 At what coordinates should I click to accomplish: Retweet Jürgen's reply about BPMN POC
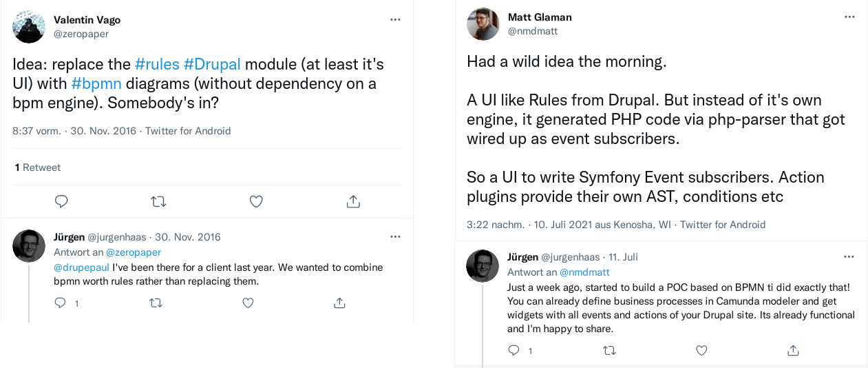609,350
